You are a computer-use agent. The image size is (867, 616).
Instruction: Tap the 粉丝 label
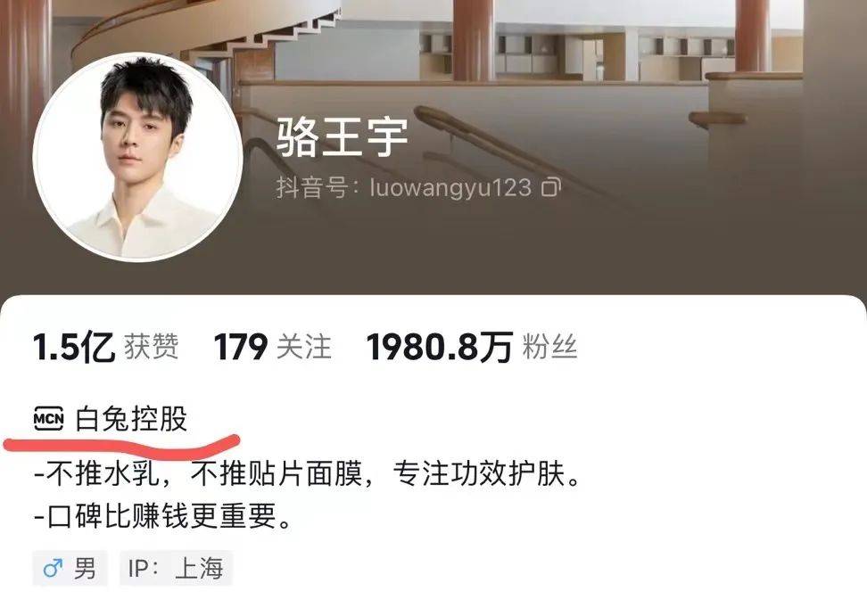click(x=549, y=348)
